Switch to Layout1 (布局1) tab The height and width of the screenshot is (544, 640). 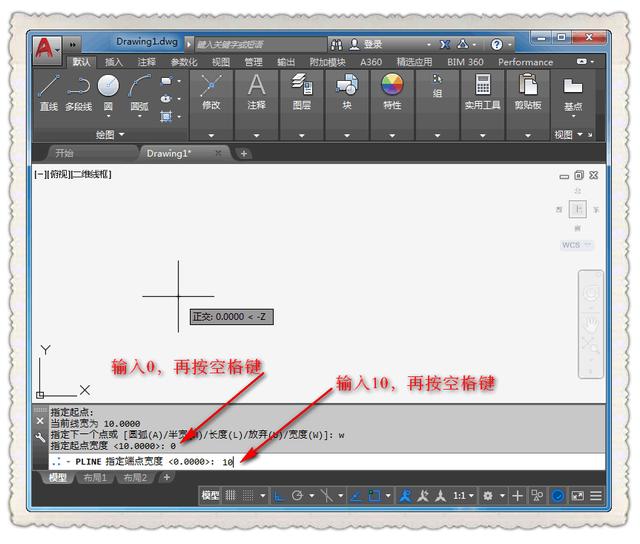click(95, 477)
